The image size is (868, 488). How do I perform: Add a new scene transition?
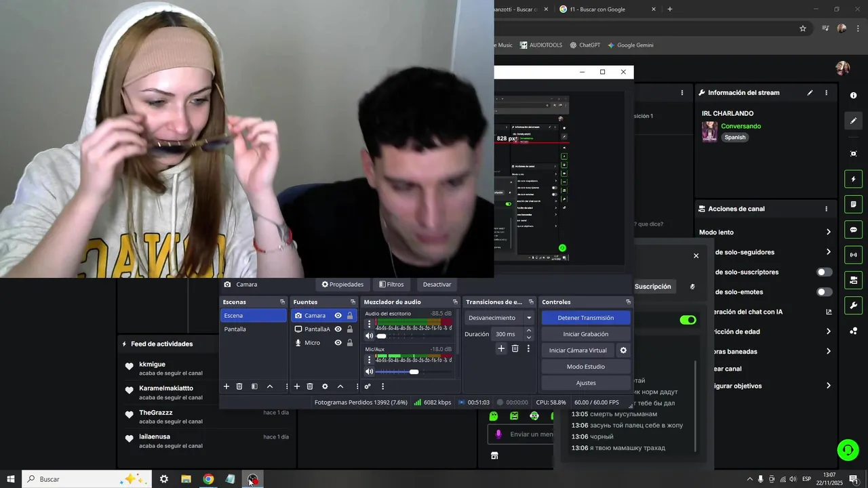(x=501, y=348)
